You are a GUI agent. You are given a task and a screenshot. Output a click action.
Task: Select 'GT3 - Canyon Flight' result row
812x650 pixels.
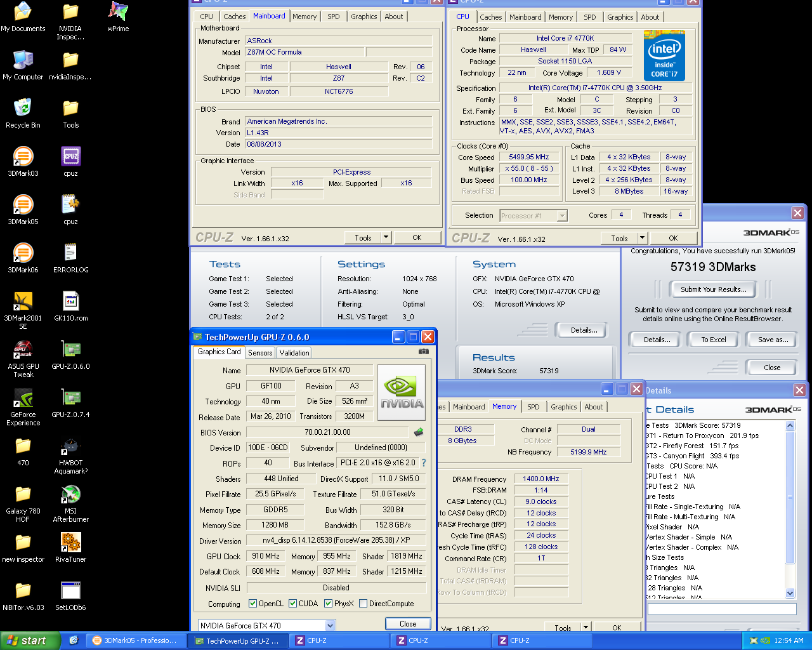(693, 456)
